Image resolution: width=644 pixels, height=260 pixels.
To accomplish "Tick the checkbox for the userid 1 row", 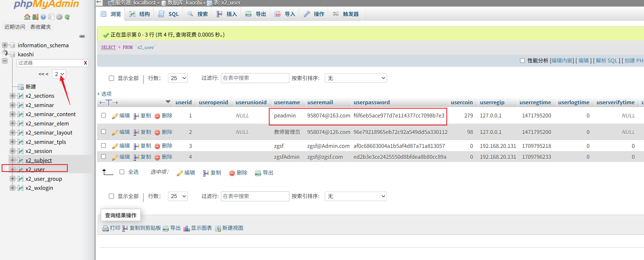I will pyautogui.click(x=103, y=115).
